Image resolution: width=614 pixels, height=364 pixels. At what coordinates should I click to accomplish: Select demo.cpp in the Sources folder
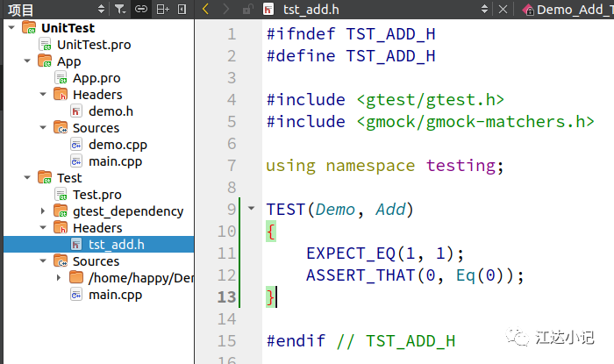tap(118, 145)
